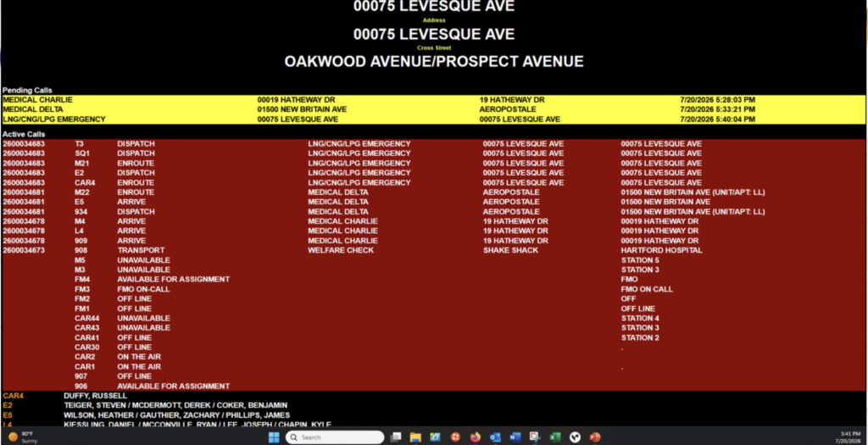Click unit FM4 row label
The image size is (868, 445).
coord(82,280)
